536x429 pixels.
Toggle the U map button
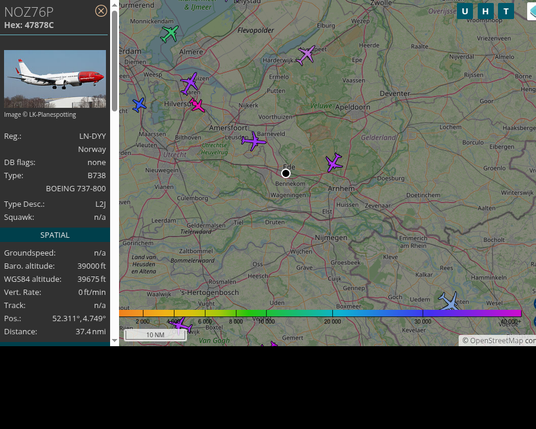[465, 11]
